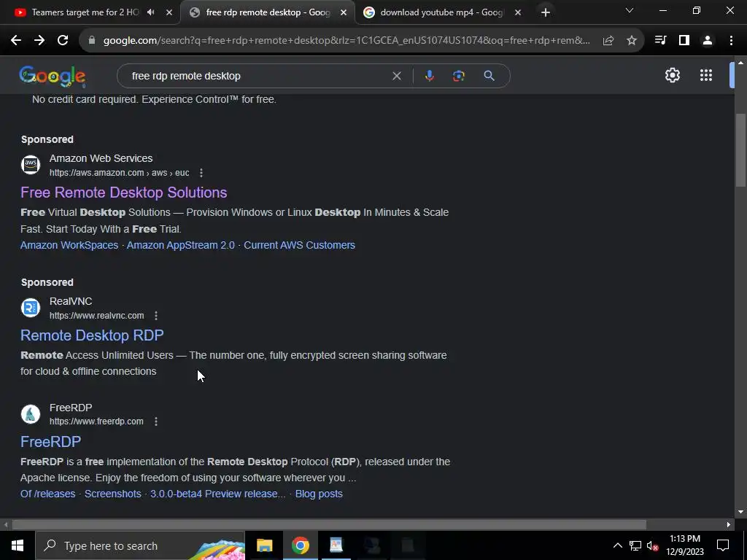Open Chrome three-dot menu
The width and height of the screenshot is (747, 560).
click(x=731, y=41)
